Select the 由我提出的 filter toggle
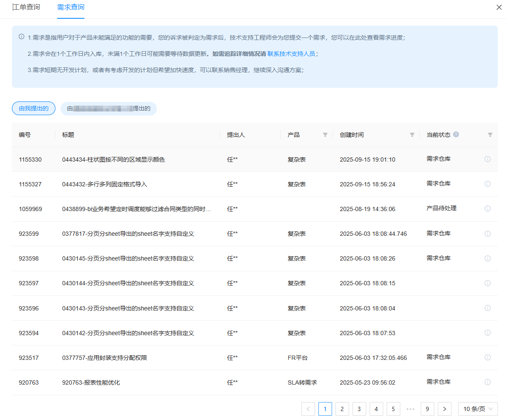This screenshot has height=420, width=506. pos(34,109)
